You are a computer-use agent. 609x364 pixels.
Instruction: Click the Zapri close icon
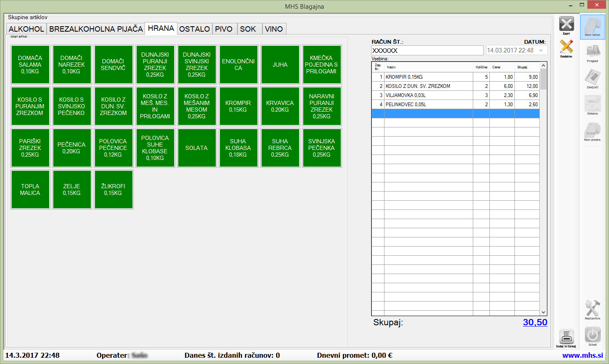pos(566,24)
